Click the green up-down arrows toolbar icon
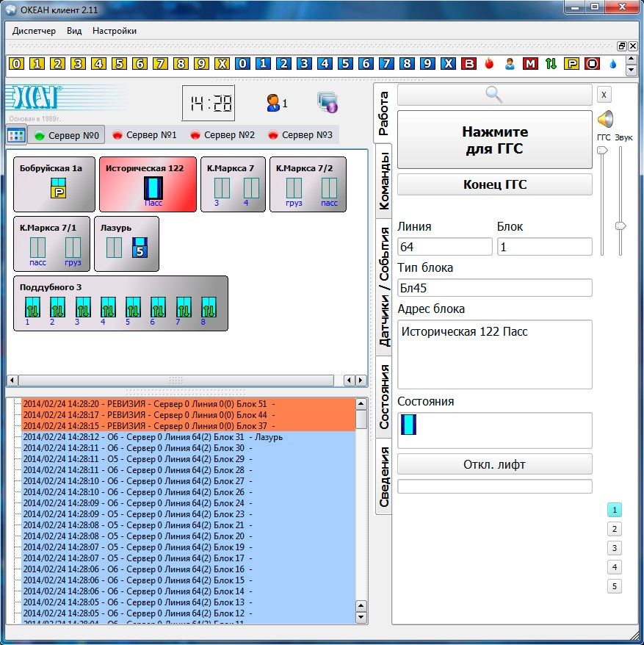The image size is (644, 645). click(x=551, y=64)
